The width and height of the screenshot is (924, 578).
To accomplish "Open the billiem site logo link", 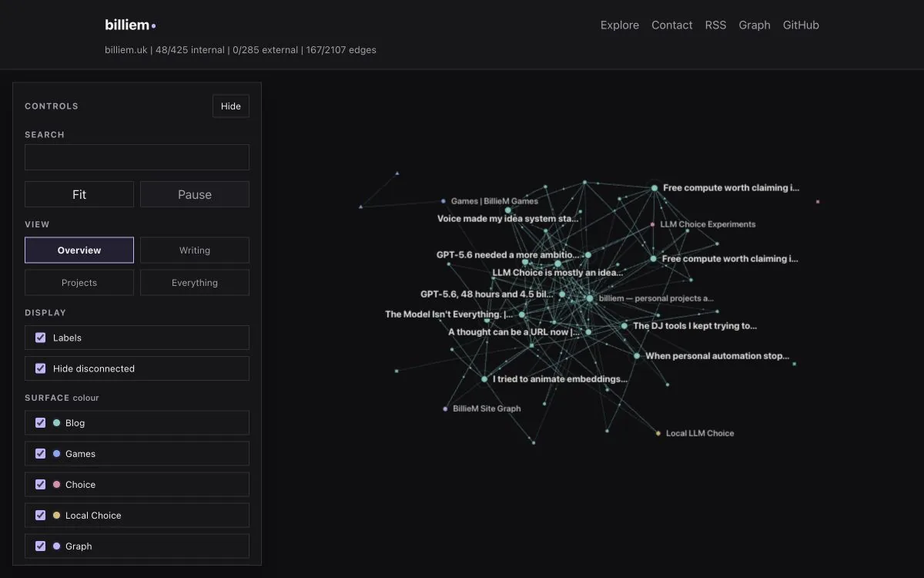I will pyautogui.click(x=130, y=25).
